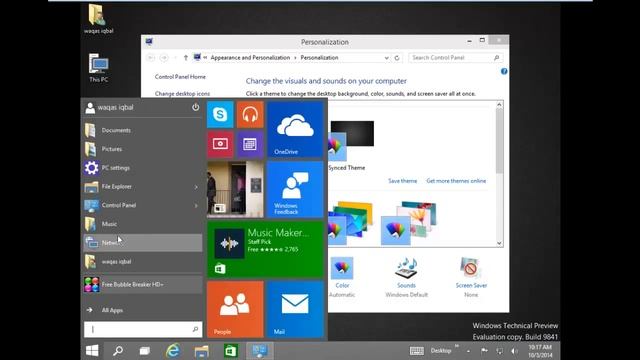
Task: Click Get more themes online
Action: (x=456, y=181)
